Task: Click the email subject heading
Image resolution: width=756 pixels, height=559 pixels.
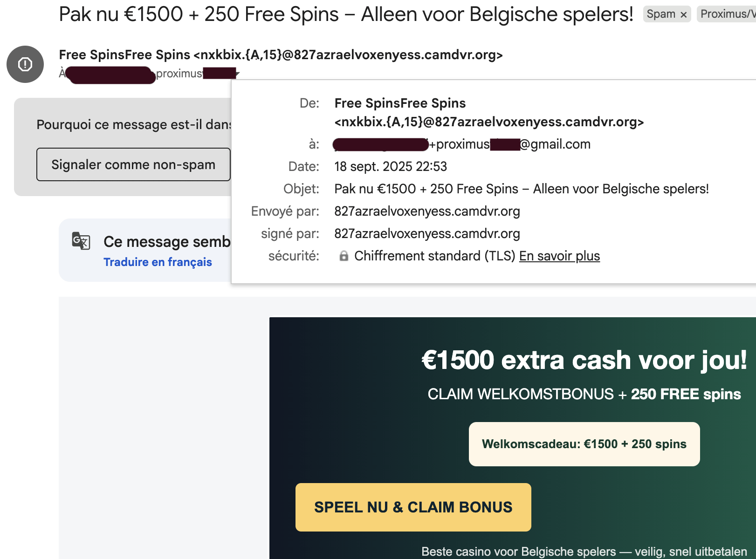Action: pos(346,14)
